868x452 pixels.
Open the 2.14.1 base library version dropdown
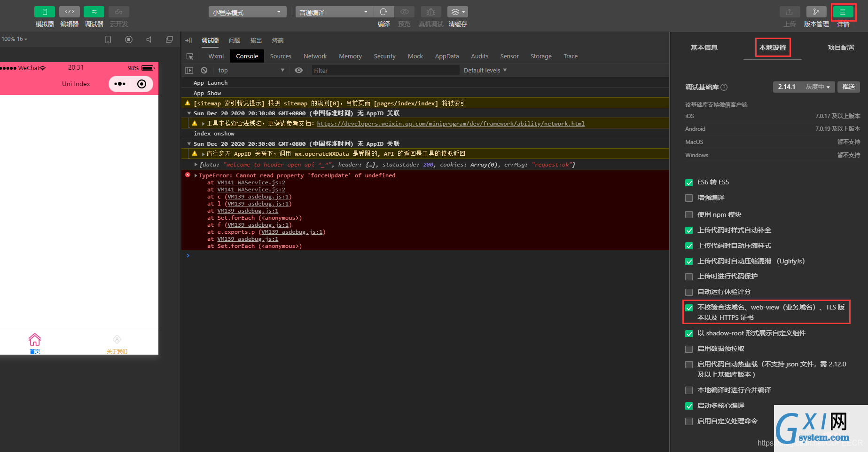click(x=804, y=87)
